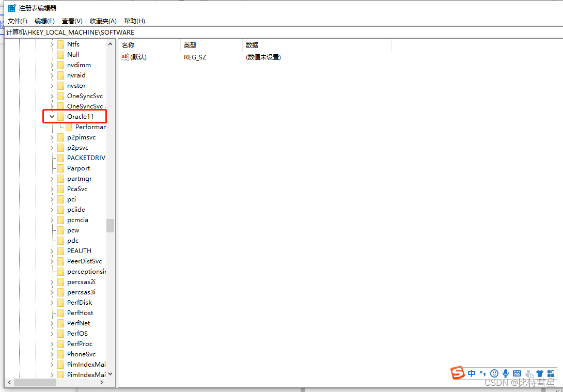This screenshot has height=392, width=563.
Task: Collapse the Oracle11 key
Action: (x=52, y=117)
